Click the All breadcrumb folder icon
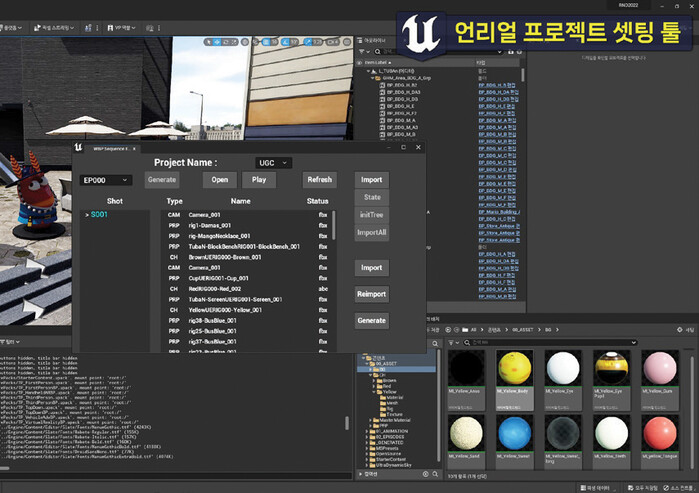The width and height of the screenshot is (699, 493). (x=465, y=330)
